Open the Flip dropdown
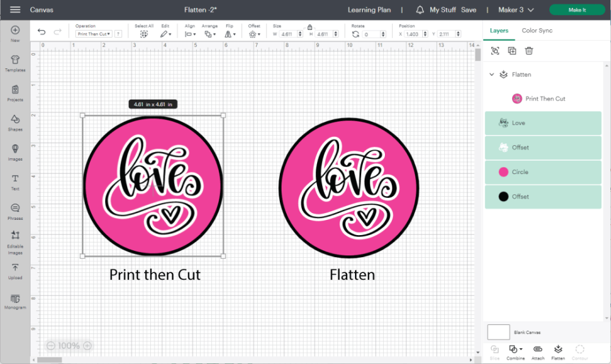The width and height of the screenshot is (611, 364). pos(230,34)
